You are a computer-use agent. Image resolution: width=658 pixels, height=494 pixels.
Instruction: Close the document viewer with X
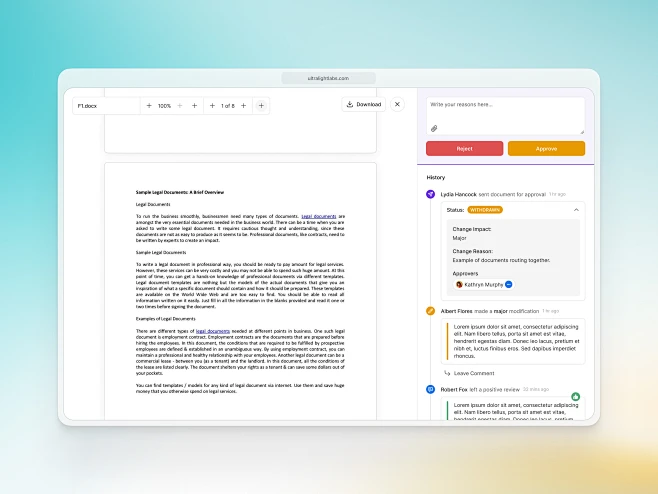pyautogui.click(x=397, y=105)
